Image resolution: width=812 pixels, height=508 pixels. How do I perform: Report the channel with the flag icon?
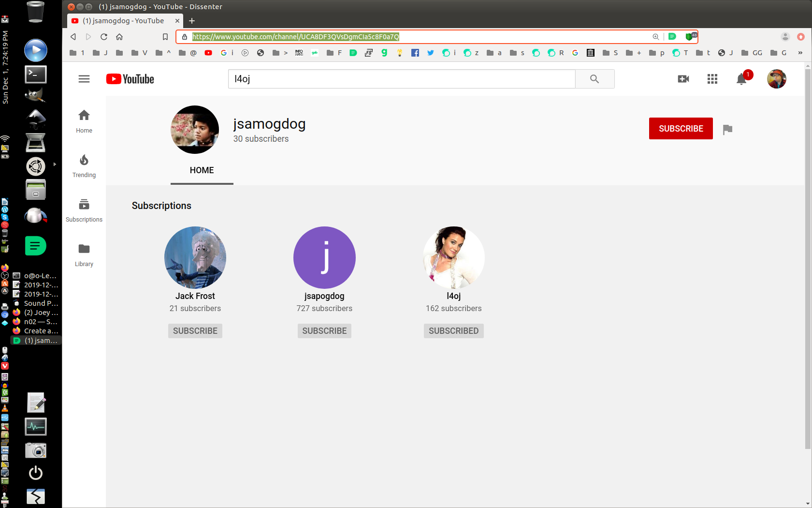click(727, 129)
